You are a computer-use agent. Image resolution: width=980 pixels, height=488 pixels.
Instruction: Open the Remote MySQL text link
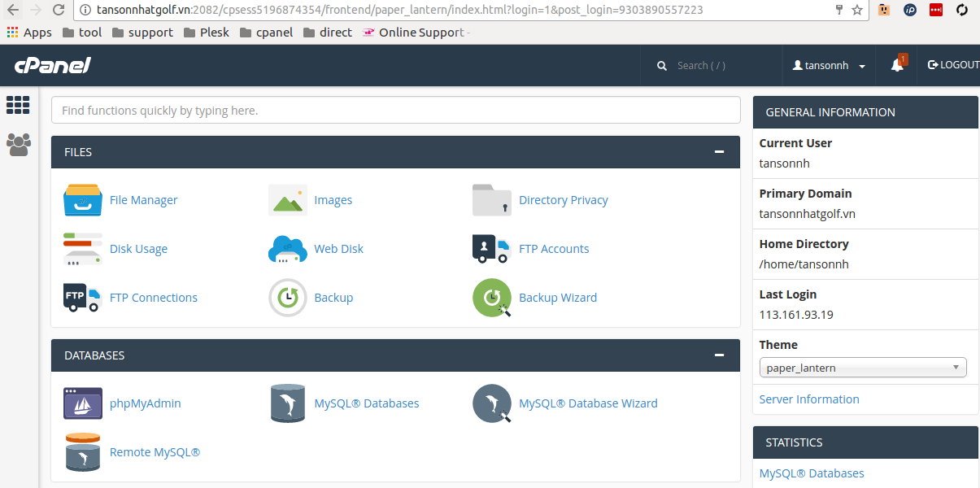pos(155,452)
